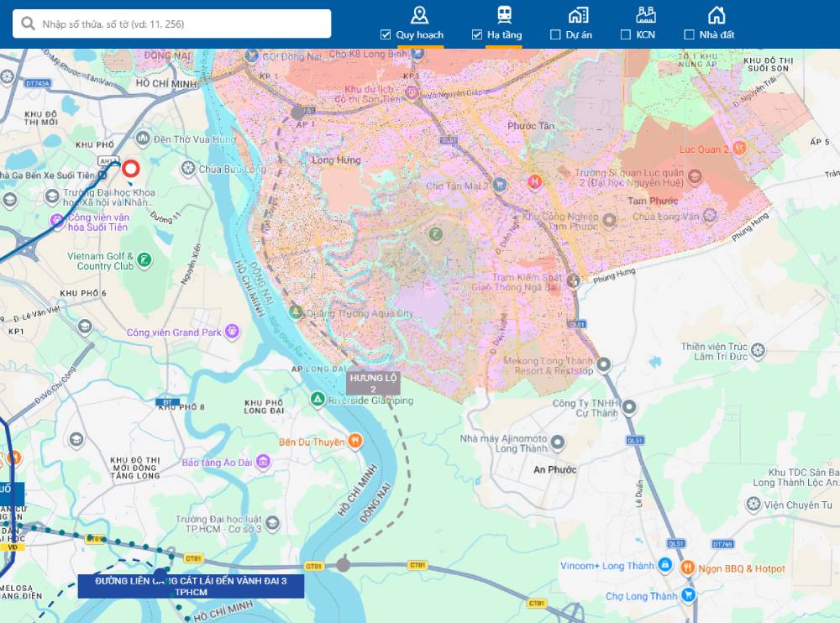Click the KCN factory icon
The height and width of the screenshot is (623, 840).
645,14
